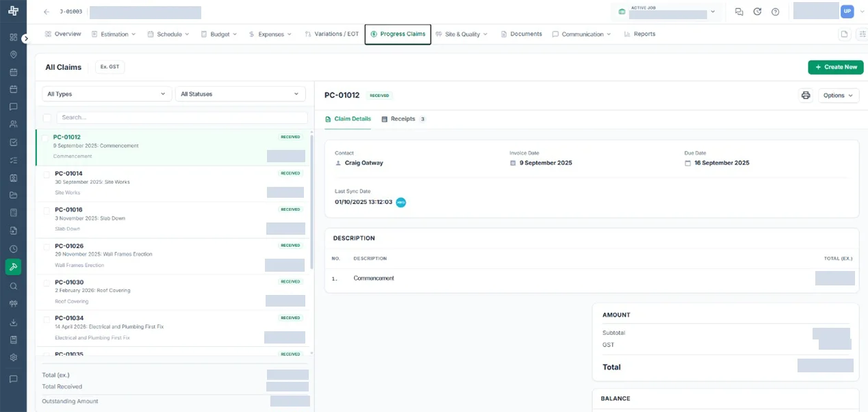Switch to the Documents tab
The image size is (868, 412).
pyautogui.click(x=521, y=34)
